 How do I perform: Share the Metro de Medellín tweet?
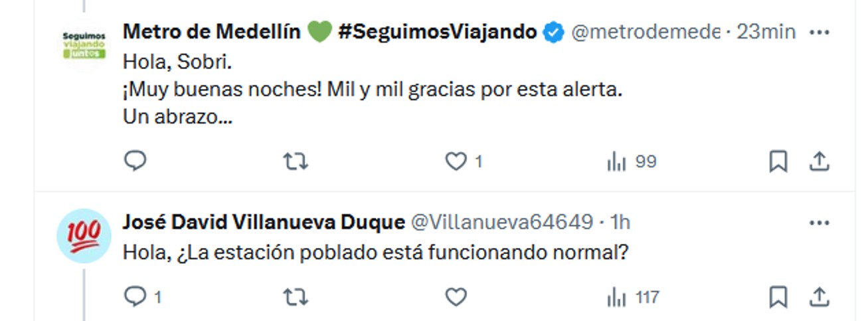point(820,161)
